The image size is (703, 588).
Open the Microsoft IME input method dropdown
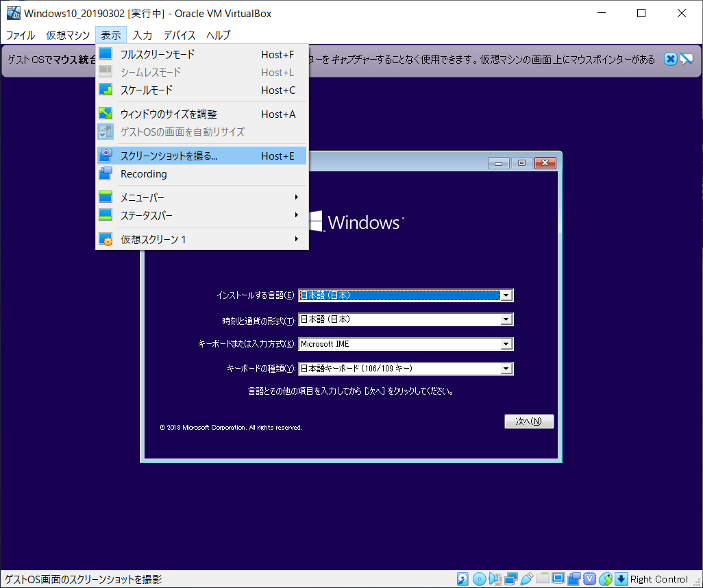[506, 344]
